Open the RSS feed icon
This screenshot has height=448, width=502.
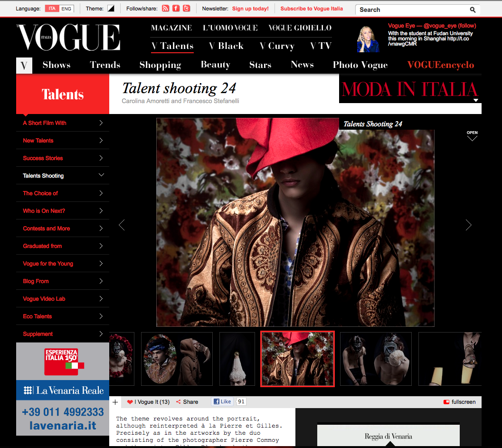pos(165,9)
